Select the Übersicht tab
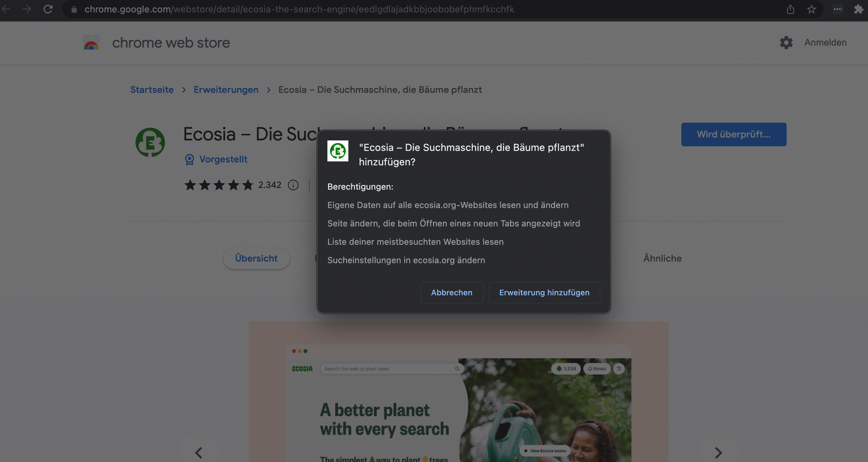 point(256,258)
